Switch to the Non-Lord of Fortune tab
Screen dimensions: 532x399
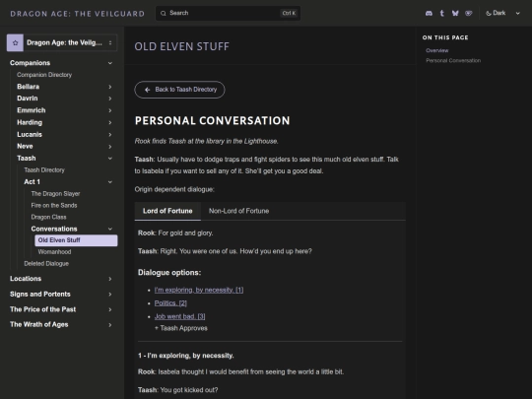point(238,211)
